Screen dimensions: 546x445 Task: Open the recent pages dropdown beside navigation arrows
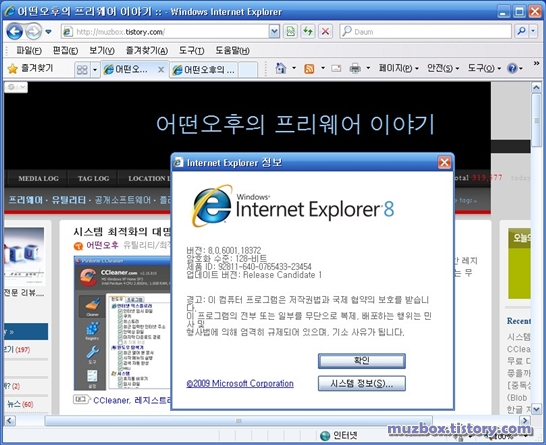point(49,32)
